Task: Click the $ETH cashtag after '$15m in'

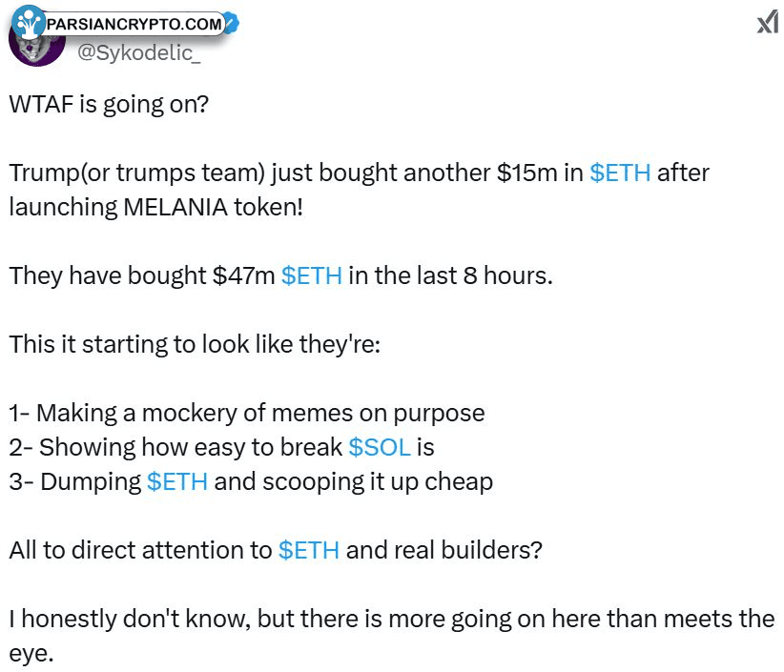Action: (620, 173)
